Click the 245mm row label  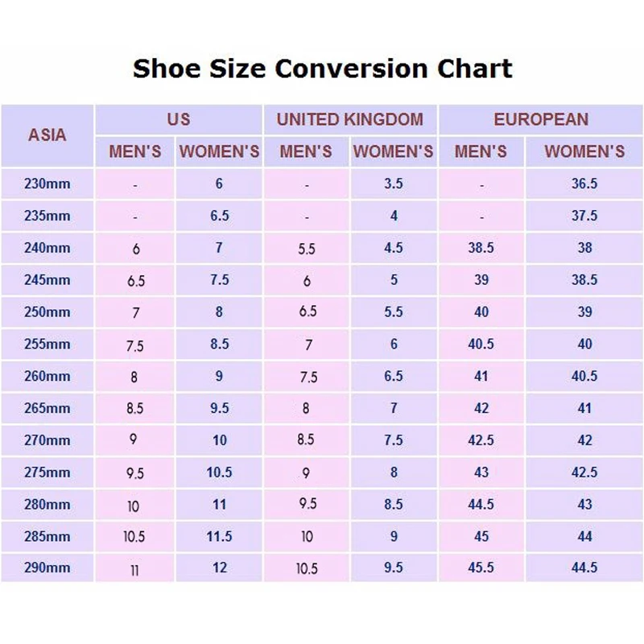[x=47, y=280]
